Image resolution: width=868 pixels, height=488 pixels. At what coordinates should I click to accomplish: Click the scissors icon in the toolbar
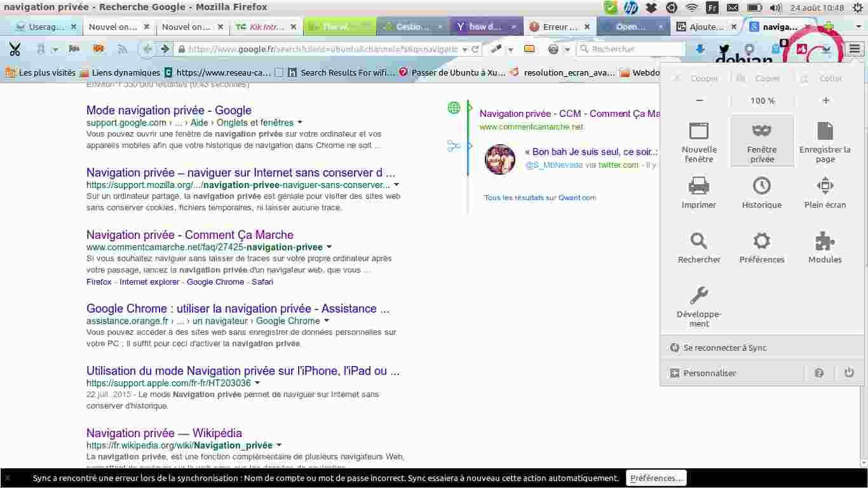click(x=15, y=49)
